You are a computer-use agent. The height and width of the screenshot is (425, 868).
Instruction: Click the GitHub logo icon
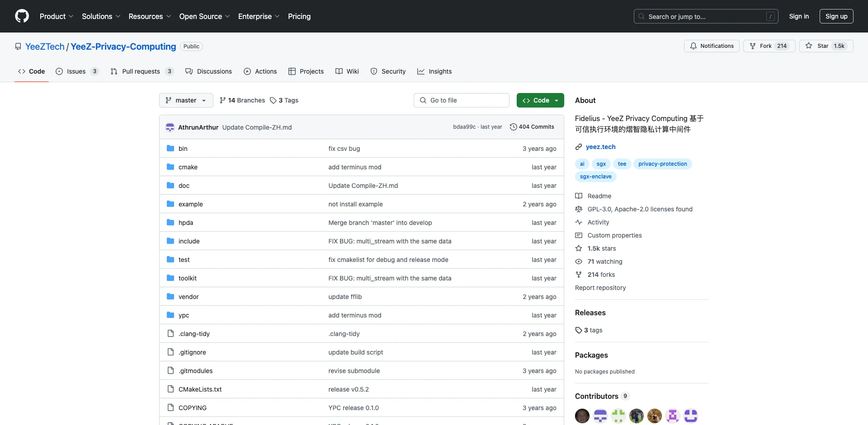pyautogui.click(x=22, y=16)
